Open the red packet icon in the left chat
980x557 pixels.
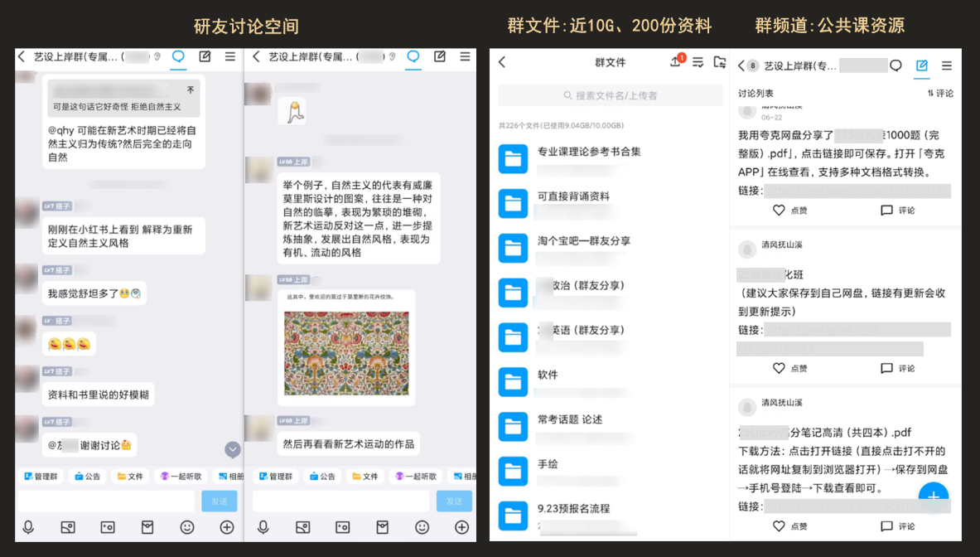click(x=147, y=528)
